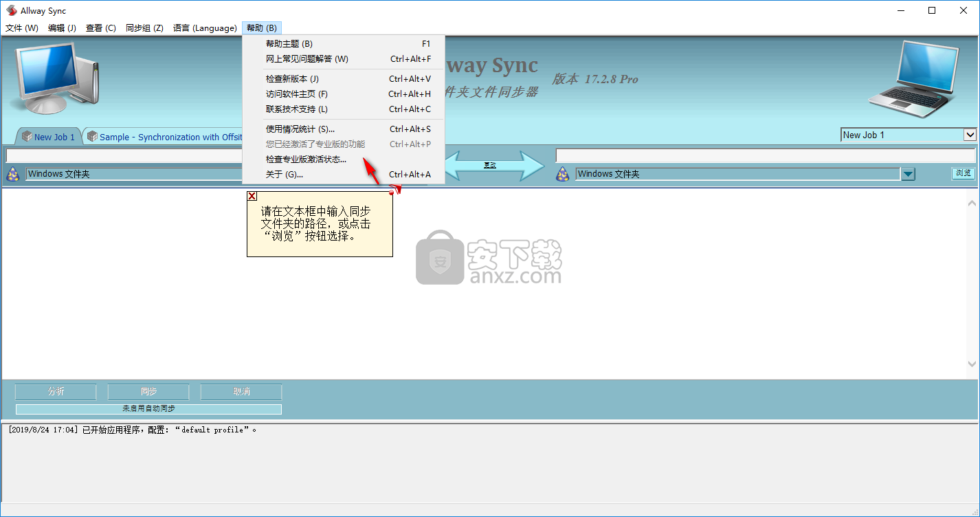Click the Allway Sync title bar icon
Image resolution: width=980 pixels, height=517 pixels.
(x=11, y=10)
